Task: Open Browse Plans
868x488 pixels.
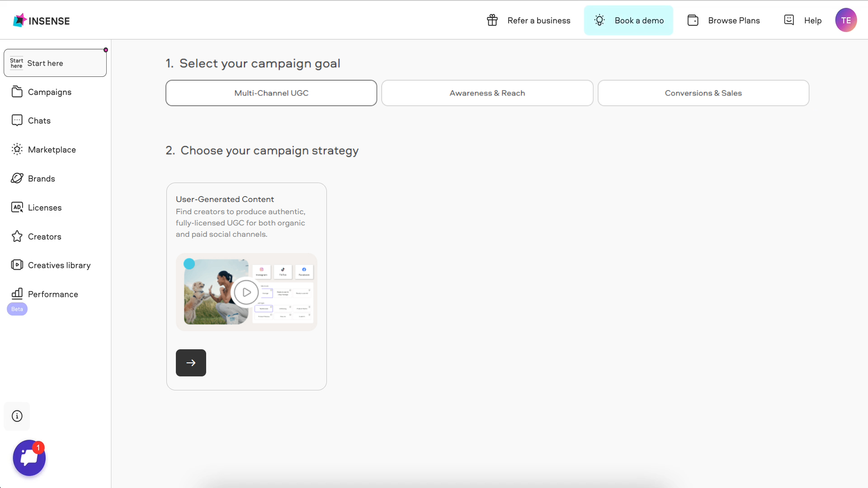Action: pyautogui.click(x=723, y=20)
